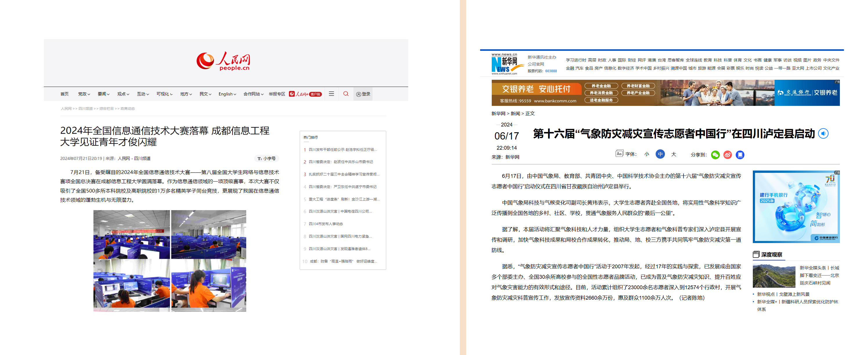Screen dimensions: 868x355
Task: Click the red search icon in People.cn navbar
Action: [x=346, y=94]
